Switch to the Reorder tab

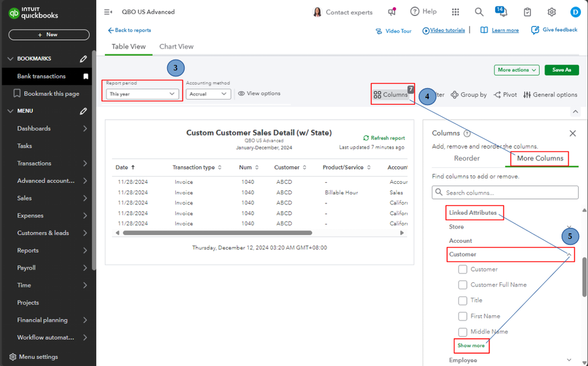tap(467, 159)
